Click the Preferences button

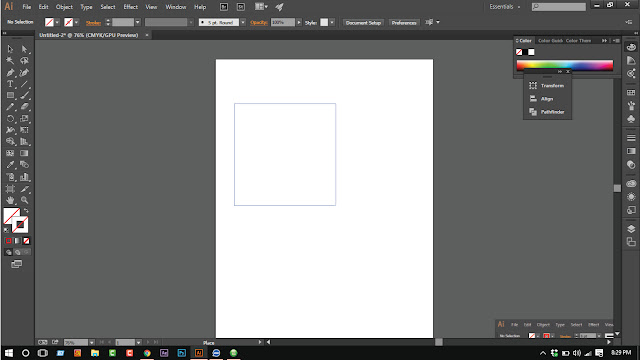click(404, 23)
